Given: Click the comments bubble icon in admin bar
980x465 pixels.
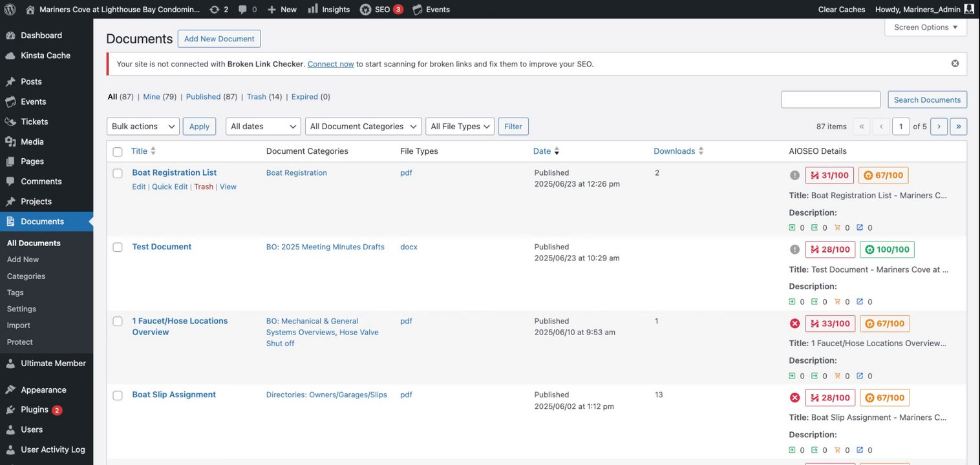Looking at the screenshot, I should (x=242, y=9).
